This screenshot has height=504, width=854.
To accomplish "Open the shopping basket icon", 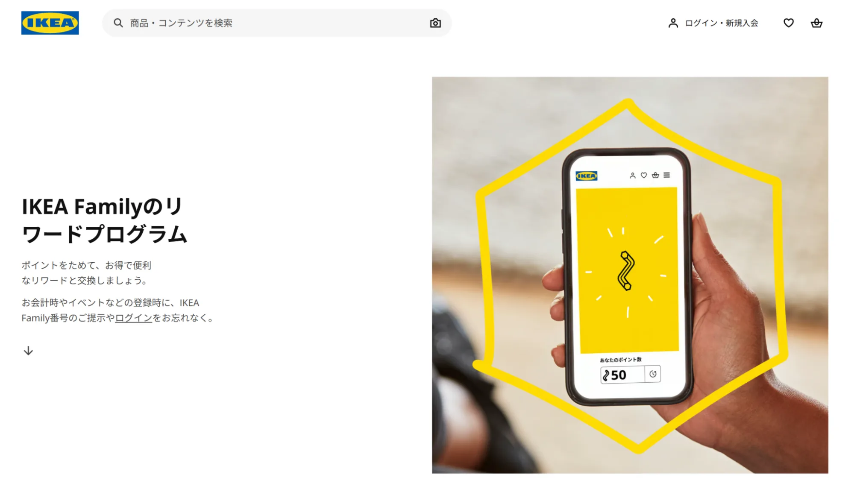I will (816, 23).
